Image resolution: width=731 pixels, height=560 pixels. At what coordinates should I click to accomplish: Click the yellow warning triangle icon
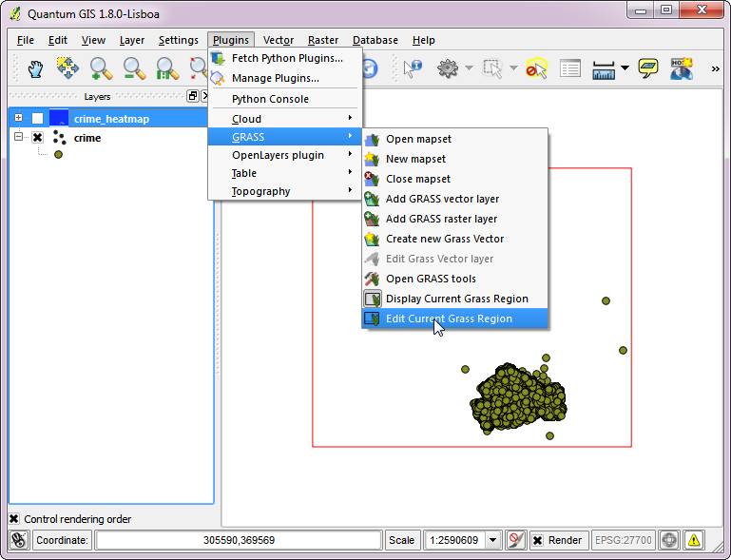[x=694, y=540]
